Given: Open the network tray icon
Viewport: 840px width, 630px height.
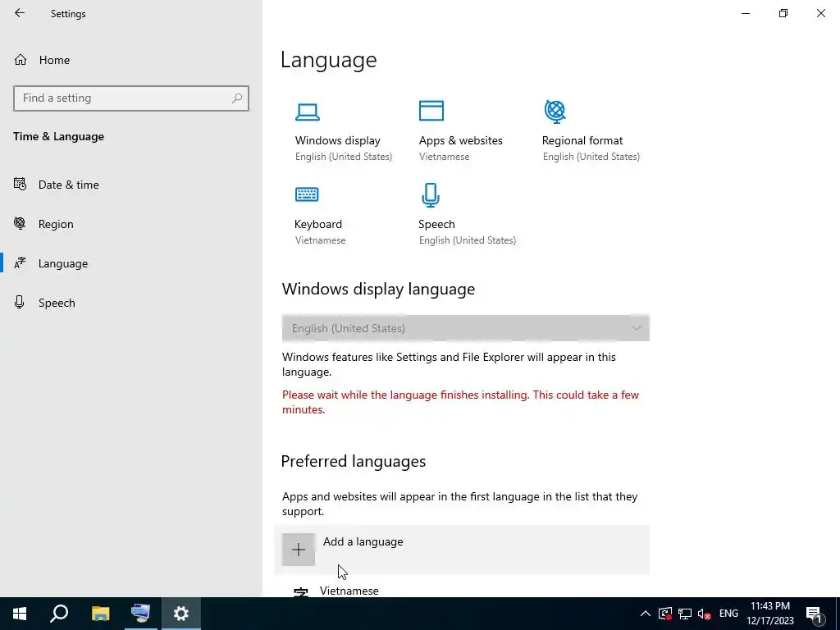Looking at the screenshot, I should coord(685,614).
